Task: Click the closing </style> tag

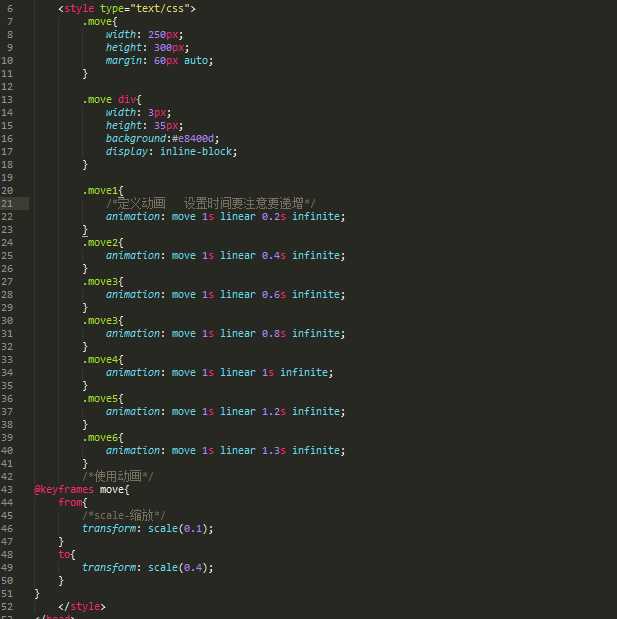Action: [82, 607]
